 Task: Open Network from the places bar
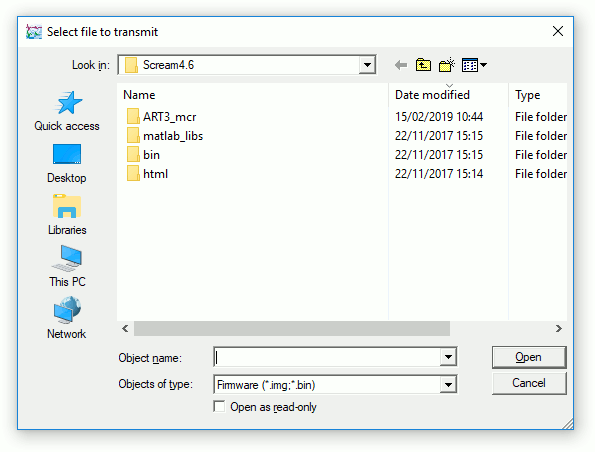[x=67, y=318]
